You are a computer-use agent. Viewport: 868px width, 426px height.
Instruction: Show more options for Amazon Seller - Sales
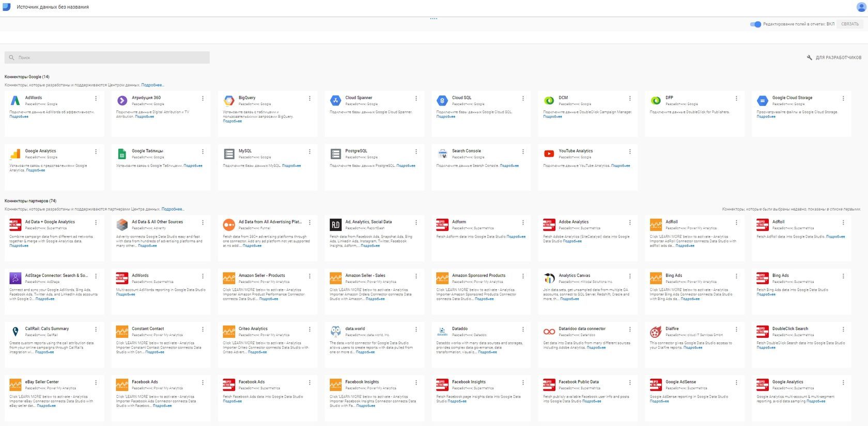point(416,276)
